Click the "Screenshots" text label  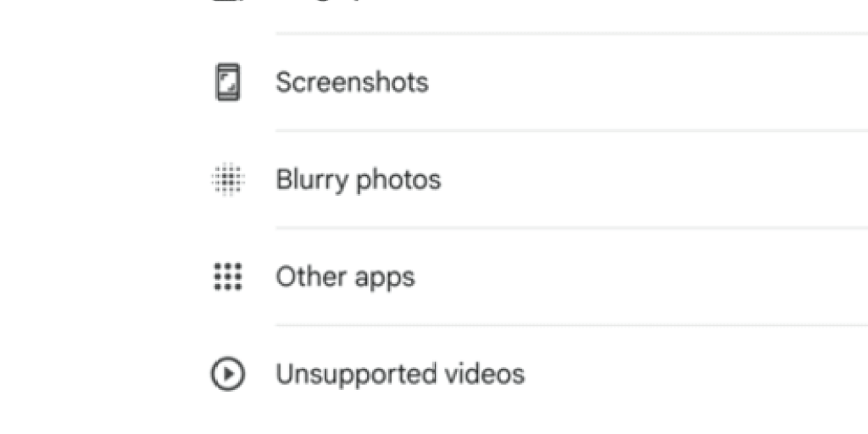tap(352, 82)
